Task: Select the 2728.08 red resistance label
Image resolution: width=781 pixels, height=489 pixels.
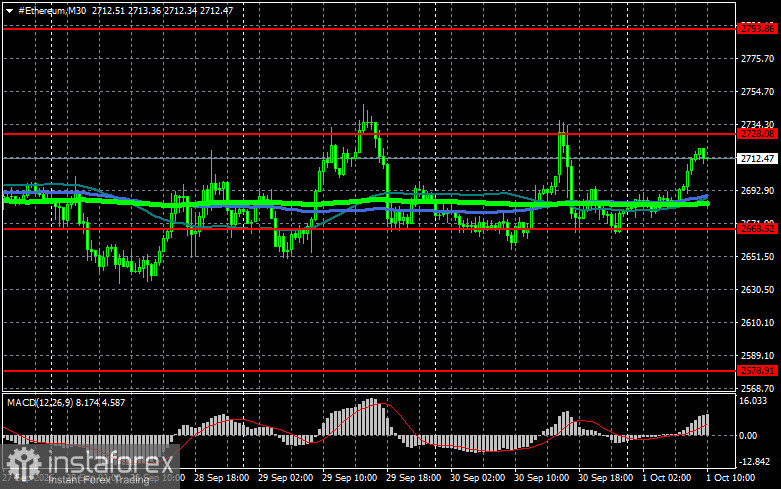Action: pos(757,134)
